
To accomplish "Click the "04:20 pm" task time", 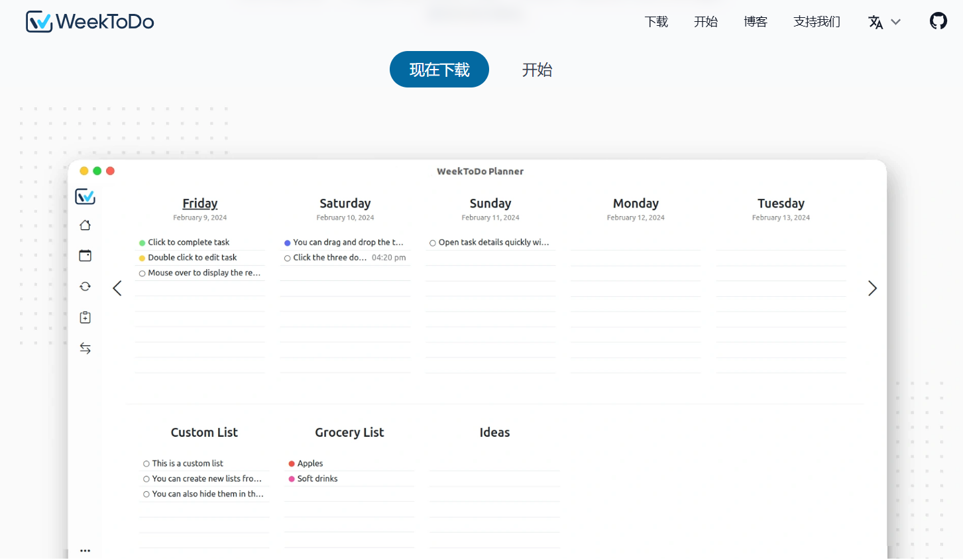I will click(388, 258).
